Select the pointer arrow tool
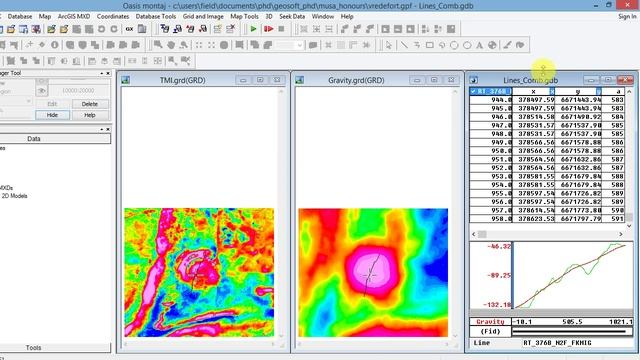Image resolution: width=640 pixels, height=360 pixels. click(x=389, y=45)
